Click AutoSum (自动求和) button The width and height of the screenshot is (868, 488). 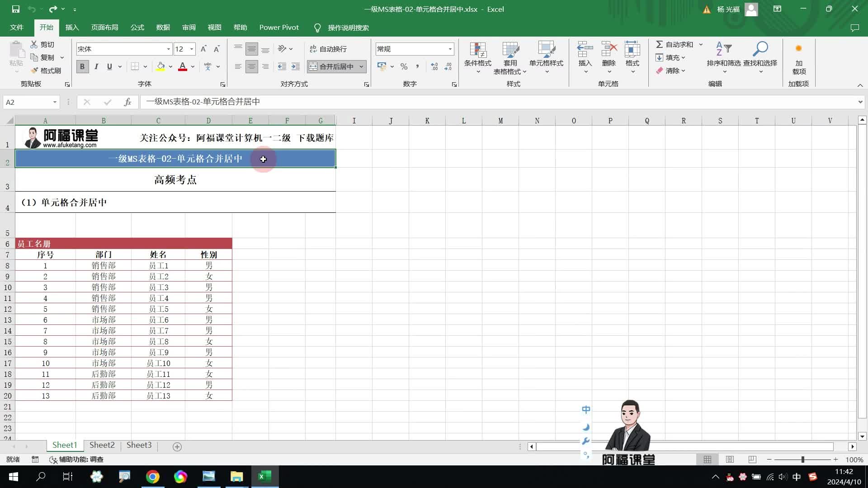675,44
